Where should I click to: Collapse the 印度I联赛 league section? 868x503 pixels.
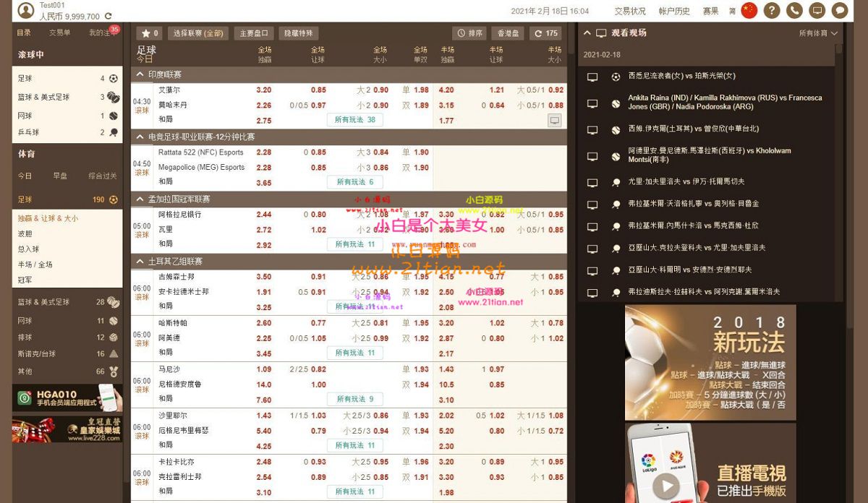coord(140,74)
